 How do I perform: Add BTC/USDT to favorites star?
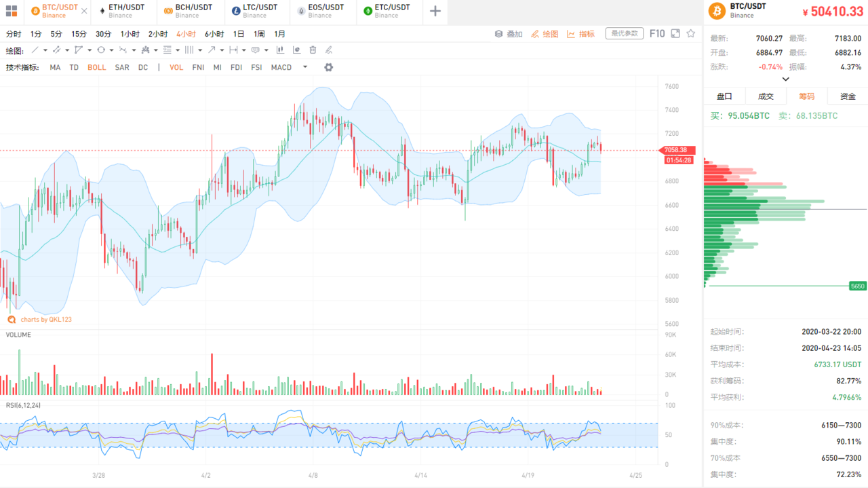click(x=691, y=33)
